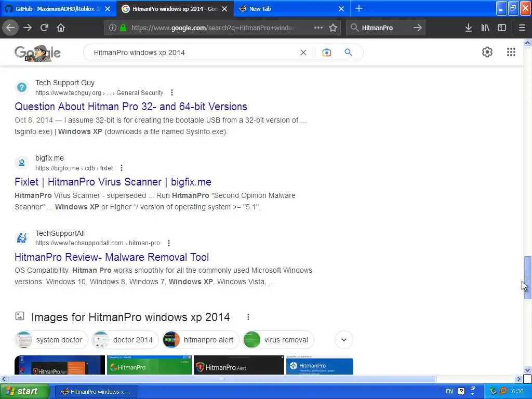Filter images by hitmanpro alert chip
The height and width of the screenshot is (399, 532).
coord(201,340)
